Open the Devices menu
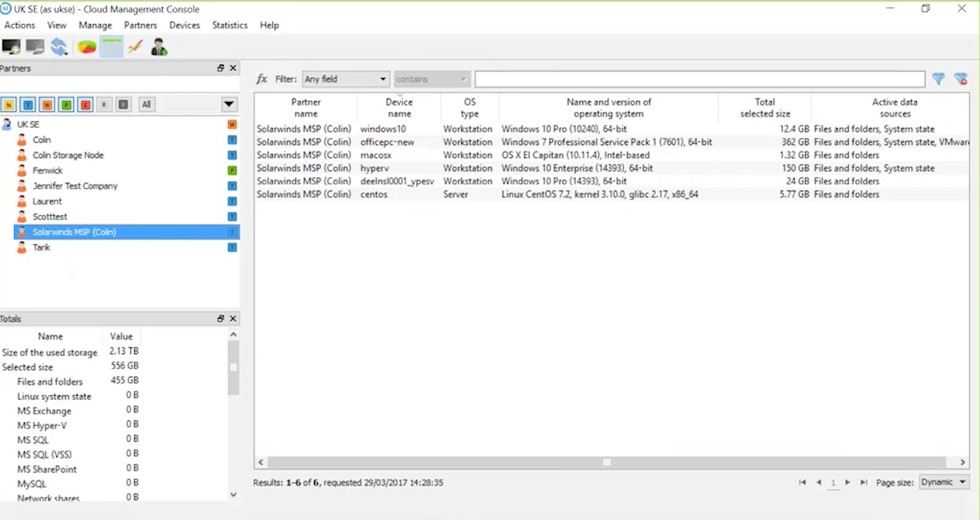 pyautogui.click(x=185, y=25)
